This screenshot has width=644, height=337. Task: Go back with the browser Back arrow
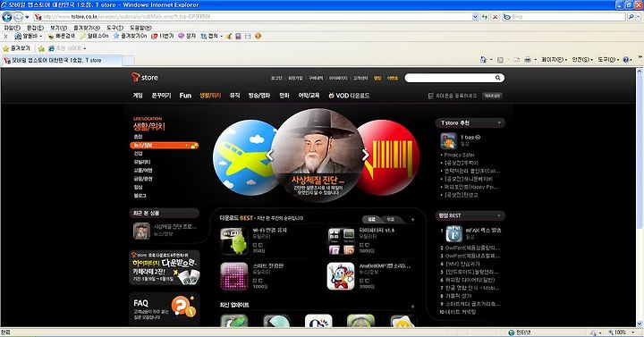click(x=7, y=17)
